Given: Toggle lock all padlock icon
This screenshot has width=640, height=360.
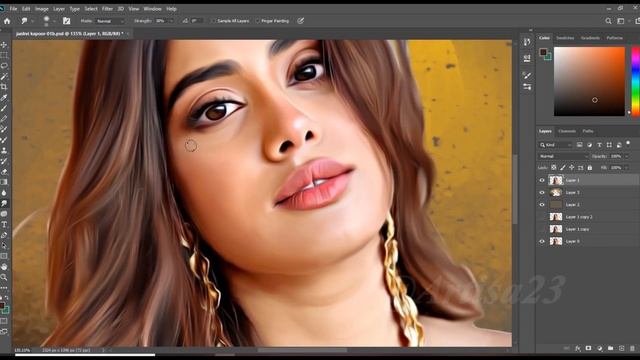Looking at the screenshot, I should (x=590, y=168).
